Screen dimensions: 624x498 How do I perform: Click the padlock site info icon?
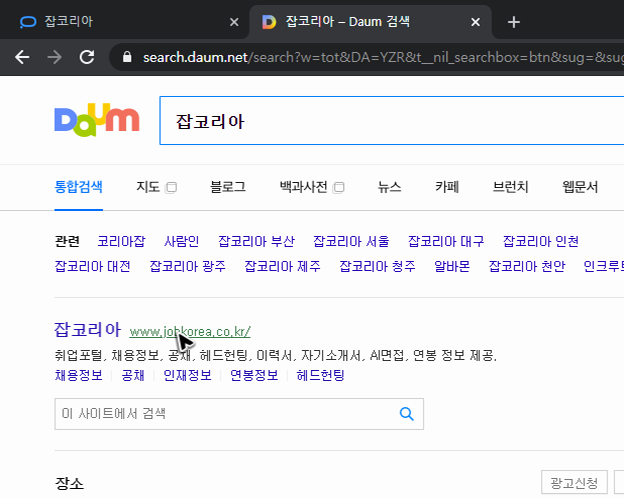(127, 57)
